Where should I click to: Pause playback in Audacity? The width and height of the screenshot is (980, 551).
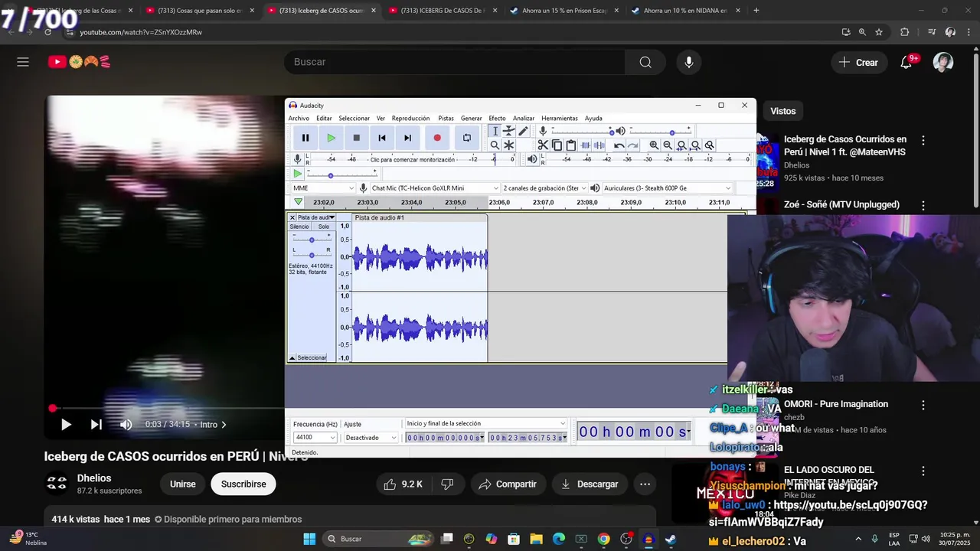305,138
